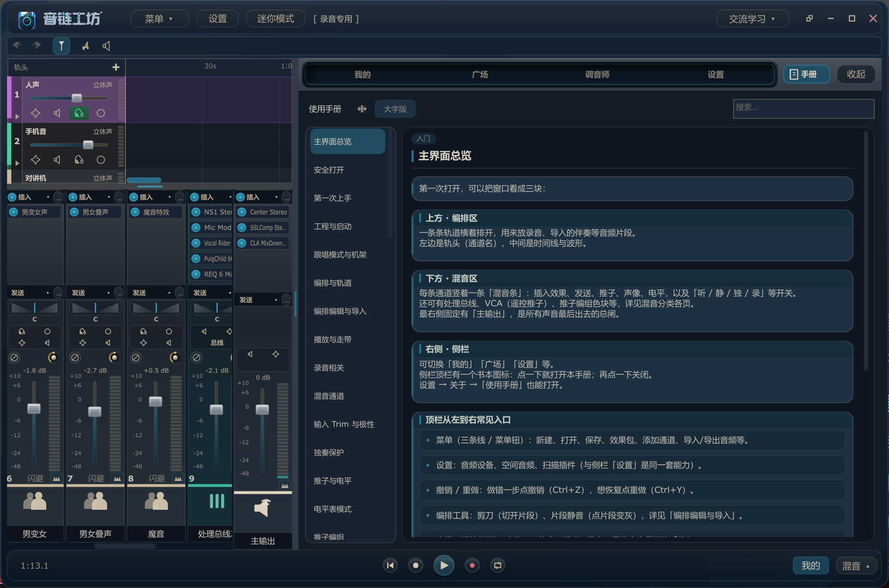Click the 收起 button
Viewport: 889px width, 588px height.
pos(856,74)
